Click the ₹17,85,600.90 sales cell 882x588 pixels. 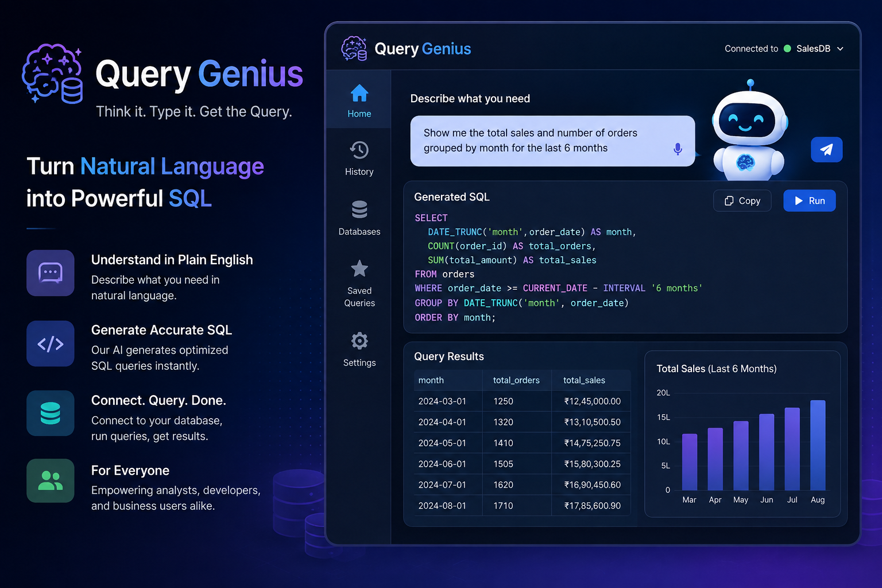tap(592, 506)
